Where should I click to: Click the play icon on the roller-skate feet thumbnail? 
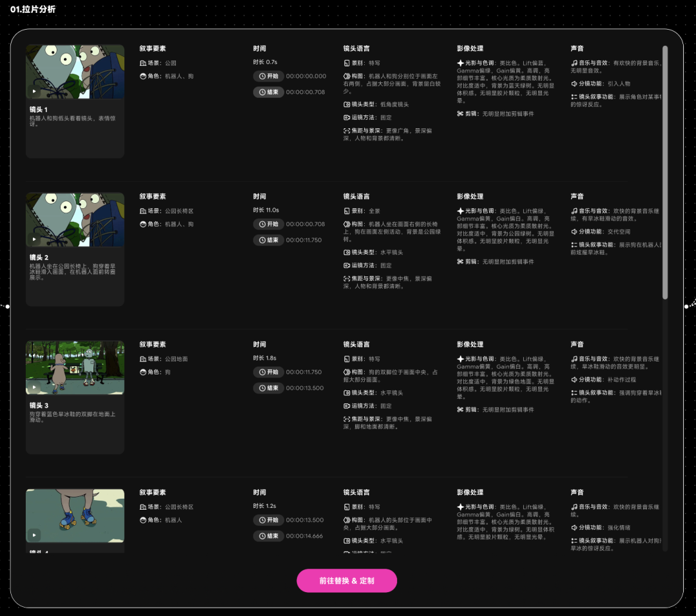34,535
